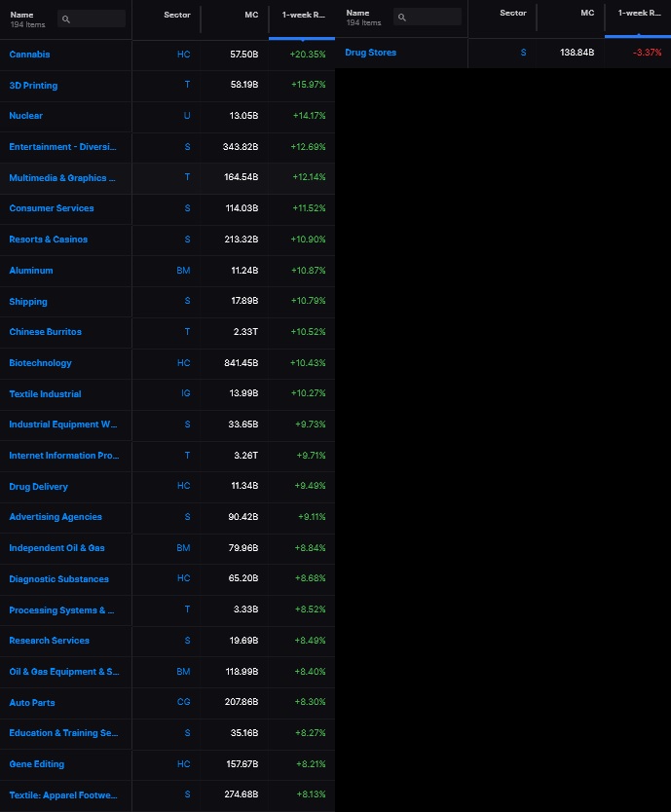671x812 pixels.
Task: Select the 57.50B market cap value
Action: [244, 55]
